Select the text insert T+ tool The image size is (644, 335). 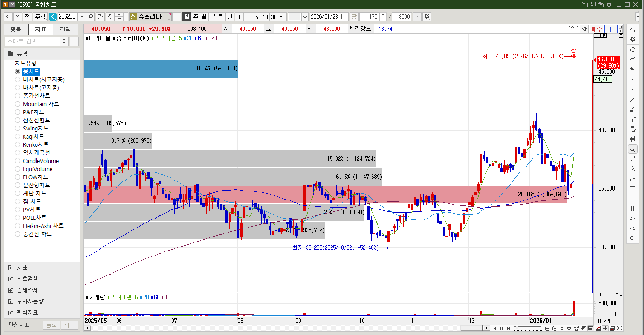tap(633, 120)
